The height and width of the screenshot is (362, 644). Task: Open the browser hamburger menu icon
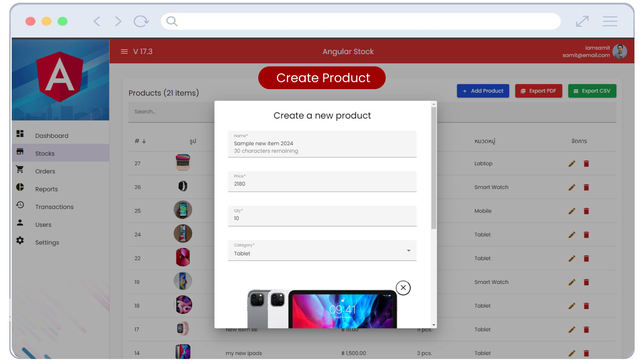tap(610, 21)
